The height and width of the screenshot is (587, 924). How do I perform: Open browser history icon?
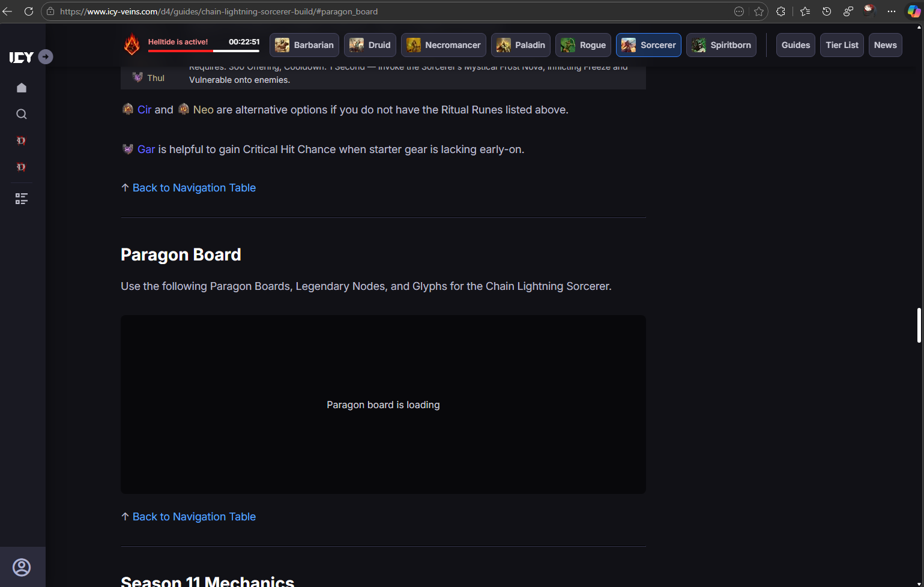click(x=827, y=11)
